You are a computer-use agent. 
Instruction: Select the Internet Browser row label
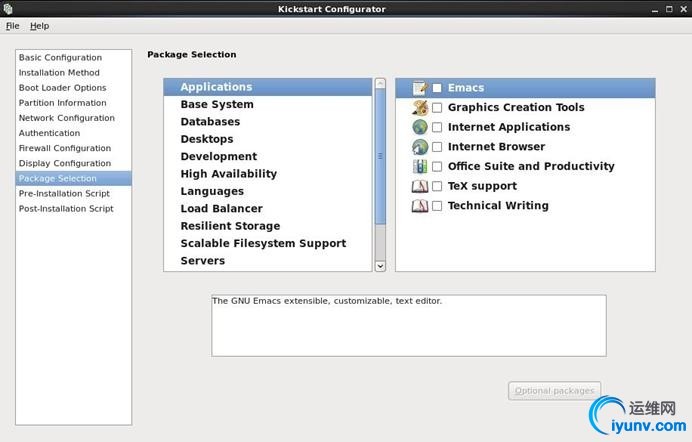pos(496,146)
